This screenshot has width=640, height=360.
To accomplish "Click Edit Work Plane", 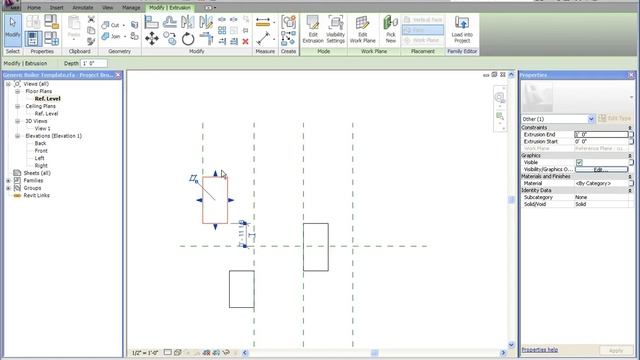I will [x=362, y=29].
